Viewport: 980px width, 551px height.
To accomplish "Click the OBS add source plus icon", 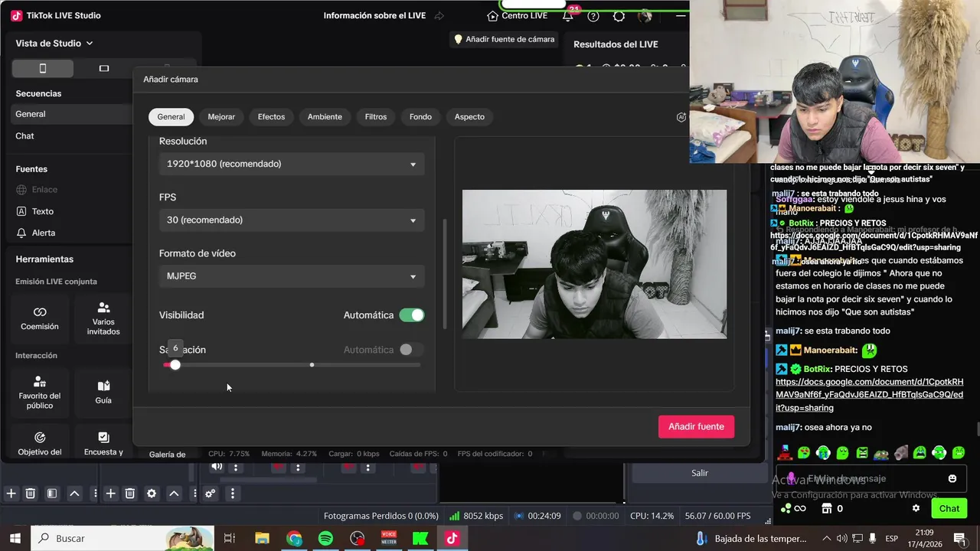I will point(110,494).
